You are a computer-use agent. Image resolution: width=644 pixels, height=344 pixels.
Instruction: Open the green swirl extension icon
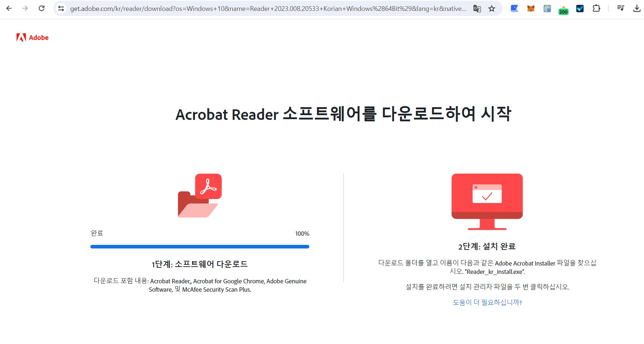[x=547, y=8]
